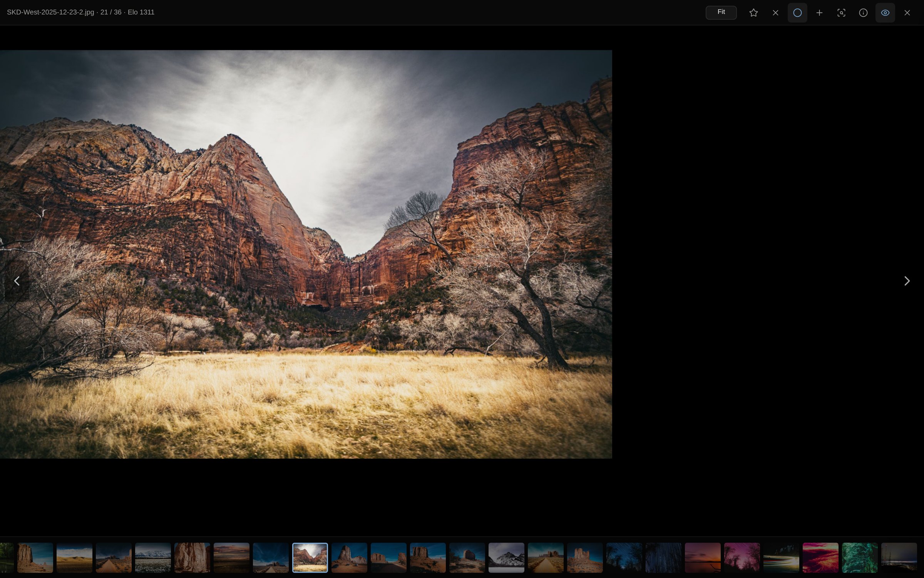Select the purple-orange sunset over lake thumbnail
The image size is (924, 578).
(x=703, y=558)
